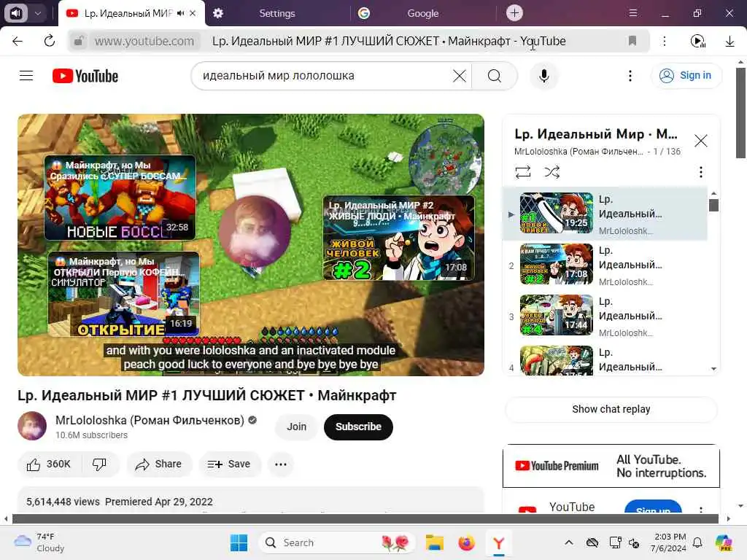This screenshot has height=560, width=747.
Task: Search with your voice microphone
Action: point(543,76)
